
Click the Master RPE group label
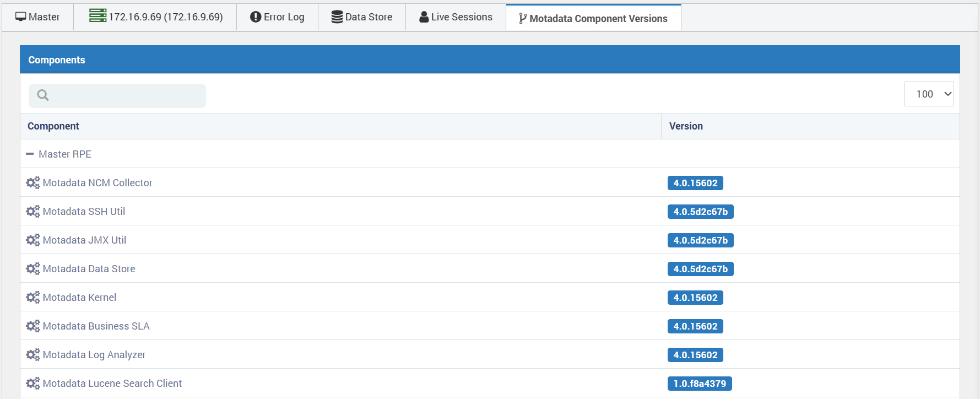coord(65,154)
